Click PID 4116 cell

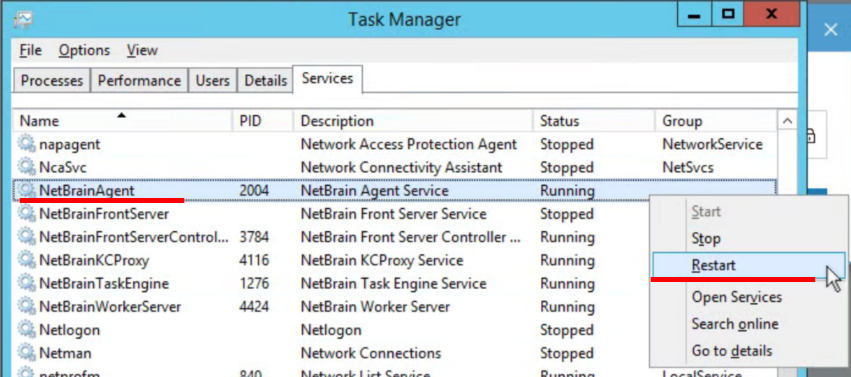tap(254, 260)
